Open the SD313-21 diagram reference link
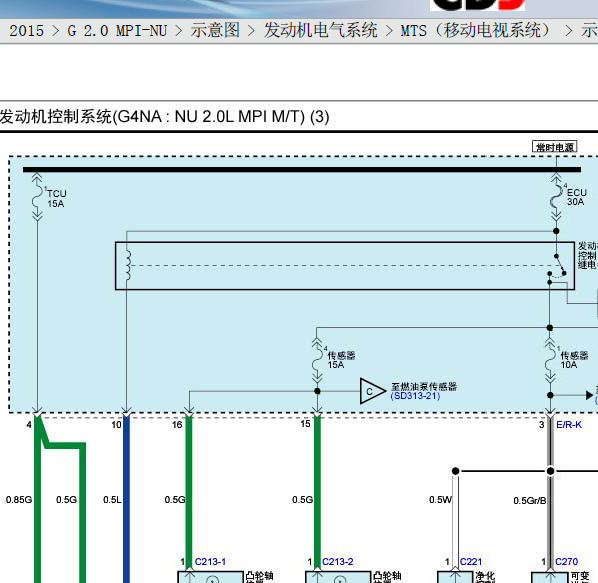 click(x=415, y=396)
